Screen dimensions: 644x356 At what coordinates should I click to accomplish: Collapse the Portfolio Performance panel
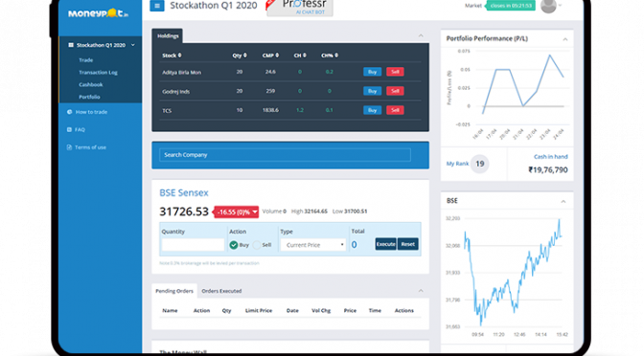pos(565,39)
